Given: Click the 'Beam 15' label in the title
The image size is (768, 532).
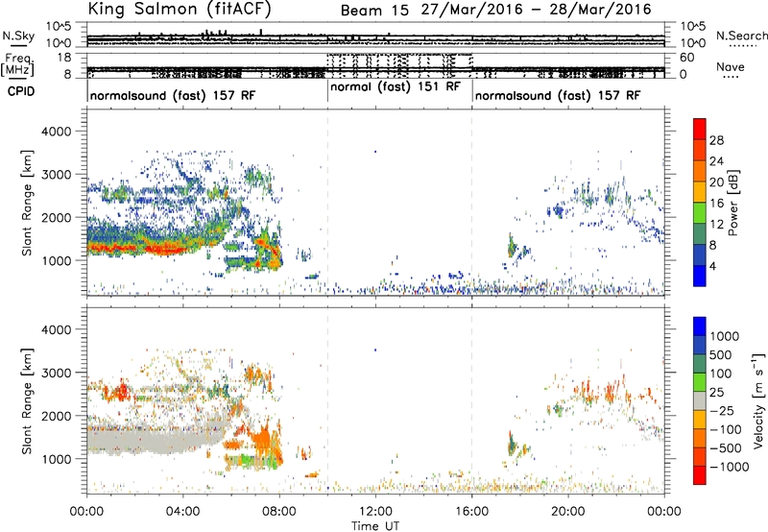Looking at the screenshot, I should tap(374, 11).
